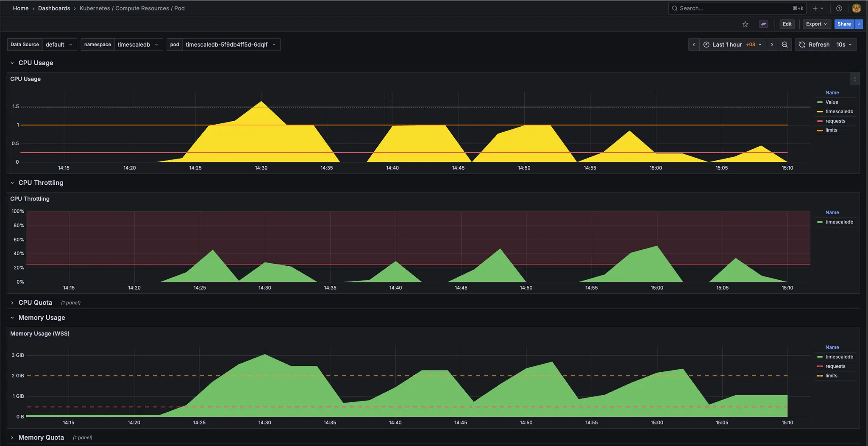Image resolution: width=868 pixels, height=446 pixels.
Task: Click Home in the breadcrumb
Action: (x=20, y=8)
